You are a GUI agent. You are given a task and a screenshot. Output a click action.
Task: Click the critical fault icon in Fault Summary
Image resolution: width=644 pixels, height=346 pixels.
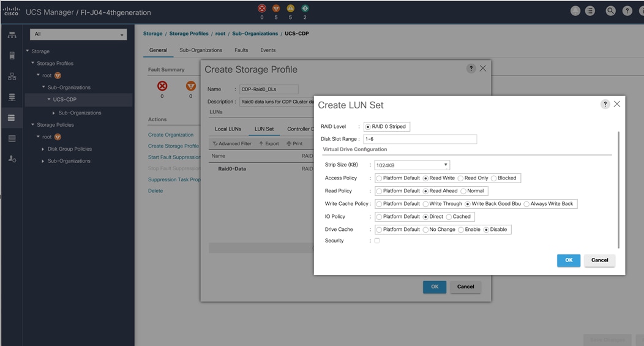(162, 86)
